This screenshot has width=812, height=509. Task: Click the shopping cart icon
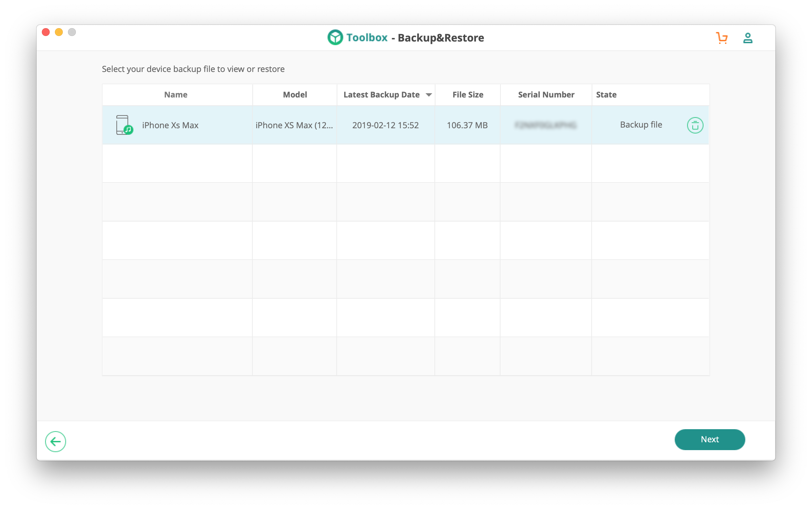pyautogui.click(x=721, y=38)
